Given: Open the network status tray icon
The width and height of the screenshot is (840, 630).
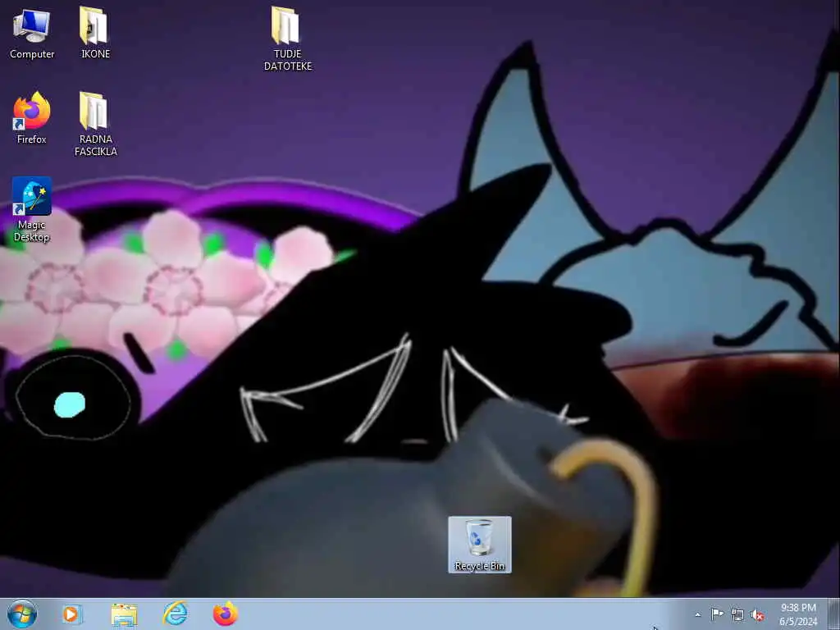Looking at the screenshot, I should point(737,614).
